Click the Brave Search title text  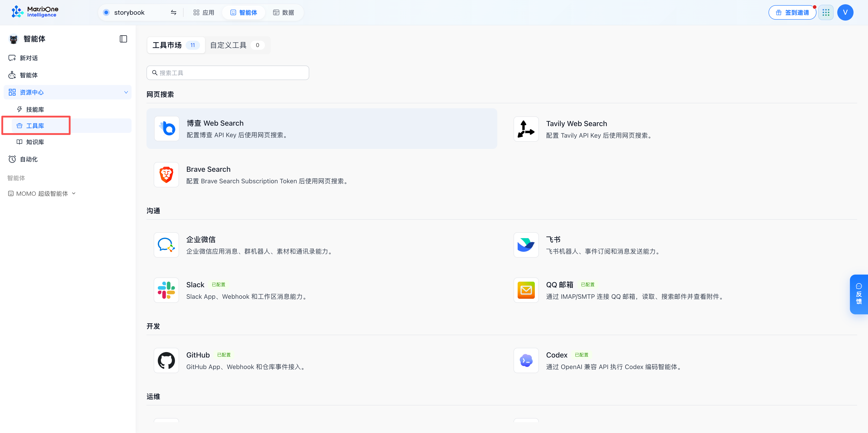(x=208, y=169)
